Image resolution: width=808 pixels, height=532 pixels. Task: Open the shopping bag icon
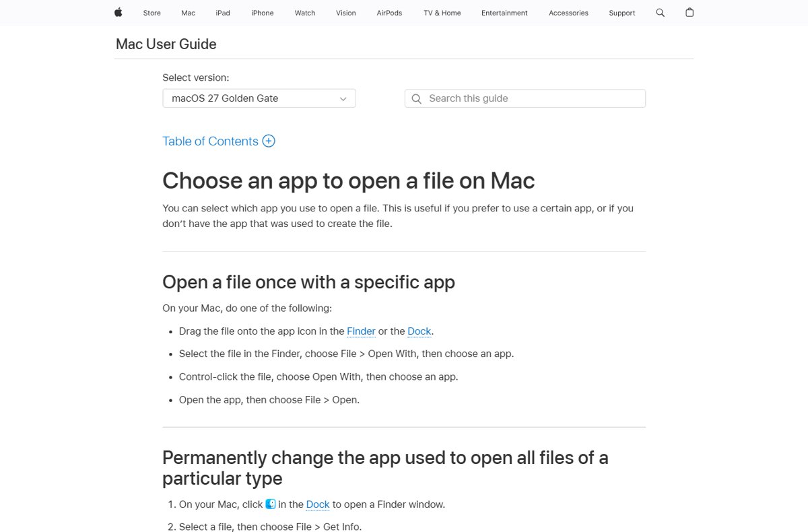[689, 12]
